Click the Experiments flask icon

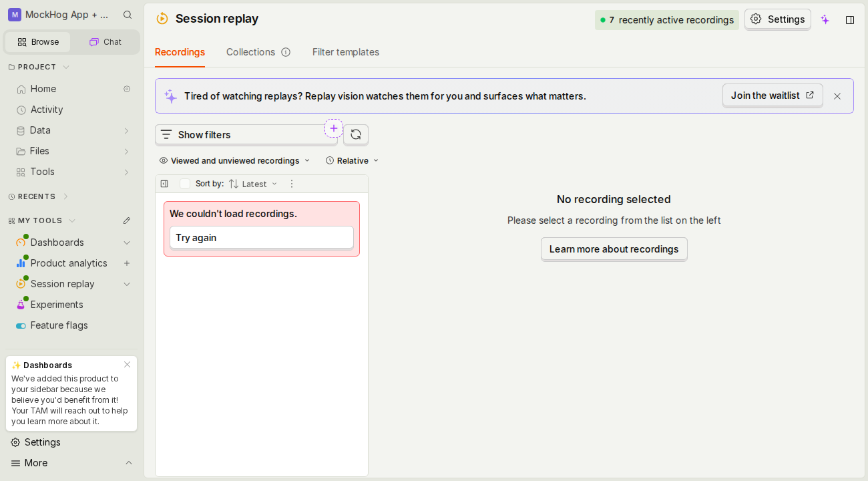point(21,304)
